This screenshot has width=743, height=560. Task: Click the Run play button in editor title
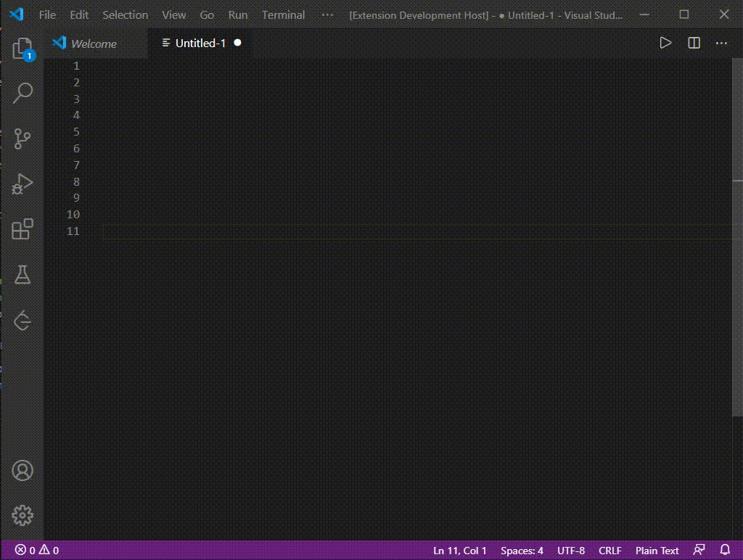click(665, 44)
